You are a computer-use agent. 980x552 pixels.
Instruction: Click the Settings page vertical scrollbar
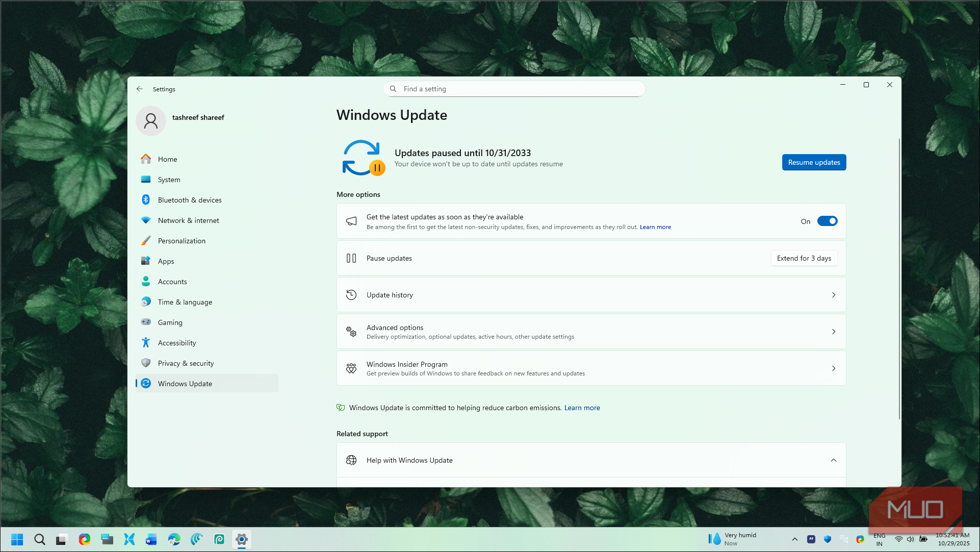point(899,279)
